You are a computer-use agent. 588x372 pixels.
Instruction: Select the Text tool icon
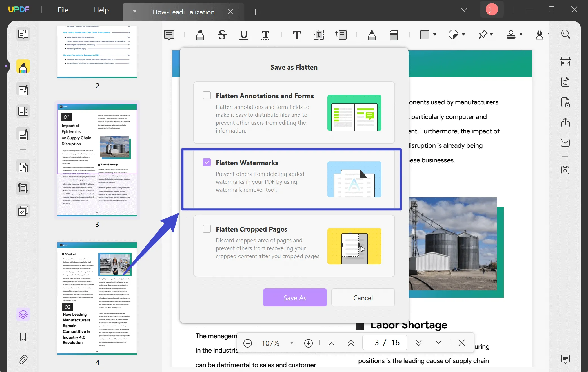[297, 35]
